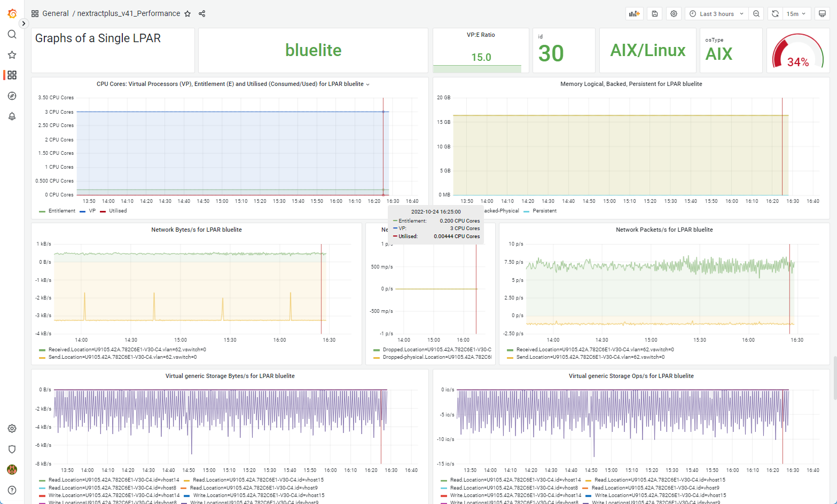Open Explore using the compass icon
Image resolution: width=837 pixels, height=504 pixels.
pyautogui.click(x=12, y=96)
